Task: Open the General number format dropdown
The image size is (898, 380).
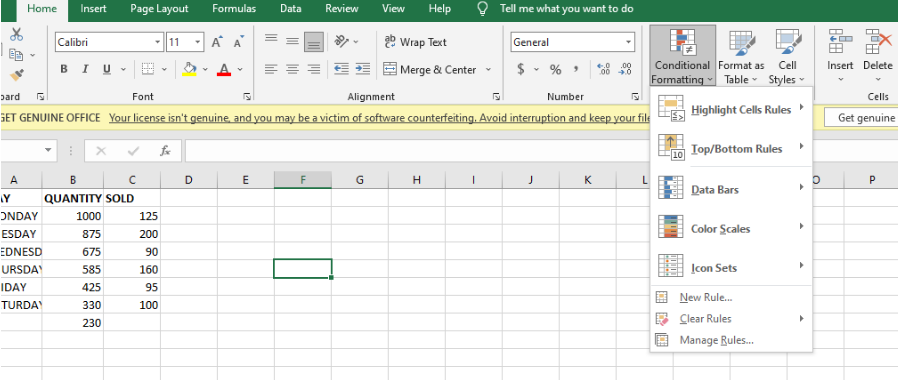Action: (629, 42)
